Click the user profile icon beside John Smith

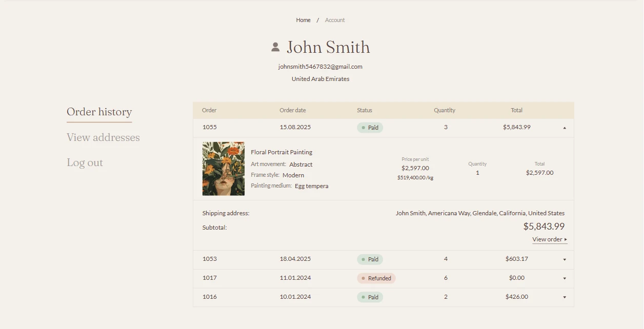click(x=275, y=47)
